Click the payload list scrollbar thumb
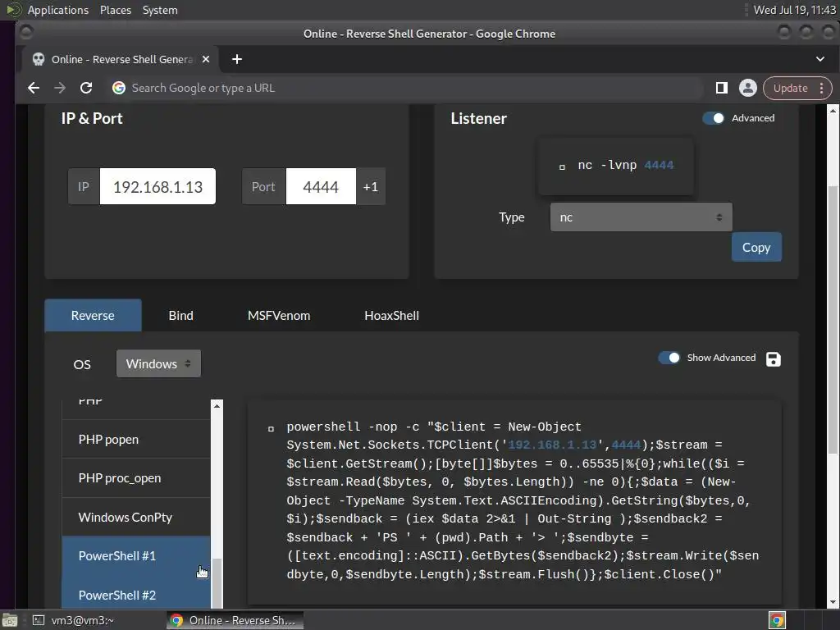Image resolution: width=840 pixels, height=630 pixels. (217, 583)
